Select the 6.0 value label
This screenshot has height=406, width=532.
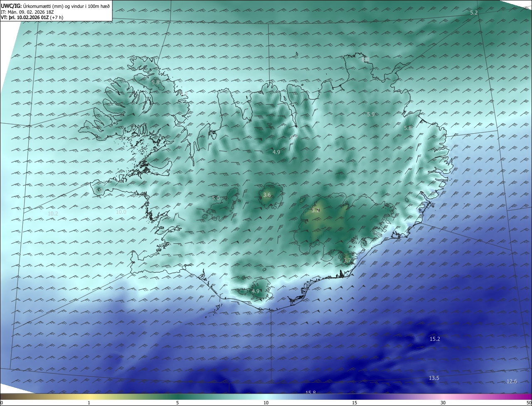[x=98, y=190]
